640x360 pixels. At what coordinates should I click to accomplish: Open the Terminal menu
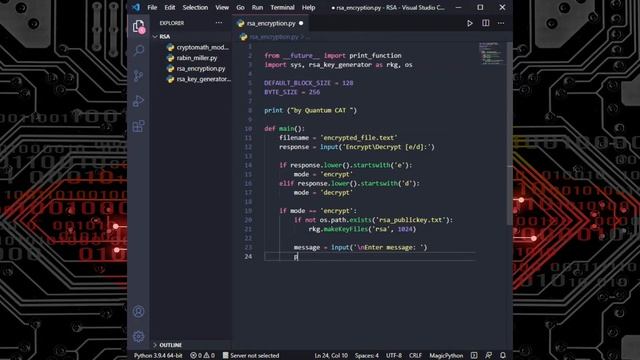click(282, 7)
